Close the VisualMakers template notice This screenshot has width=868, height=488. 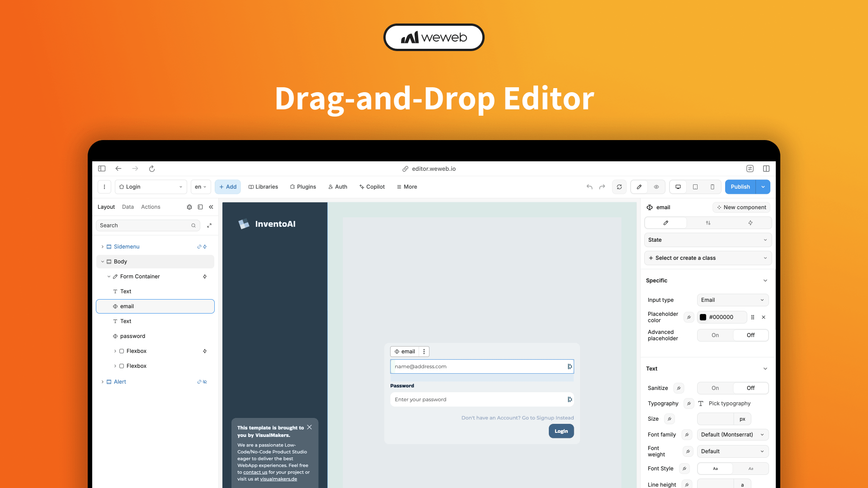pos(309,427)
